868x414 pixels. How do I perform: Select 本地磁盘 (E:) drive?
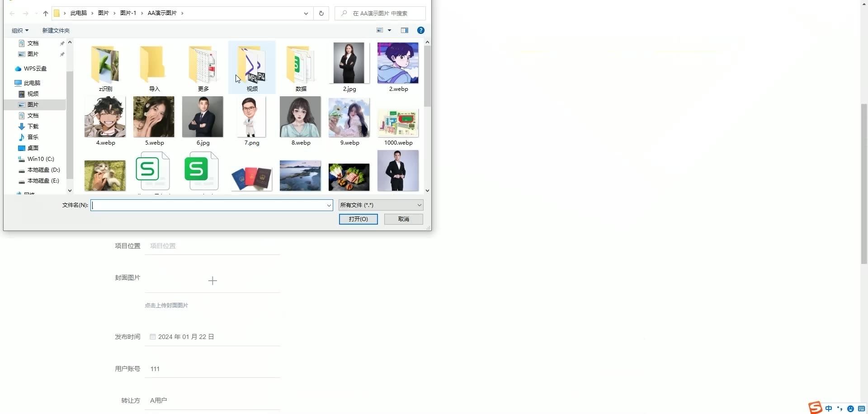pyautogui.click(x=43, y=181)
